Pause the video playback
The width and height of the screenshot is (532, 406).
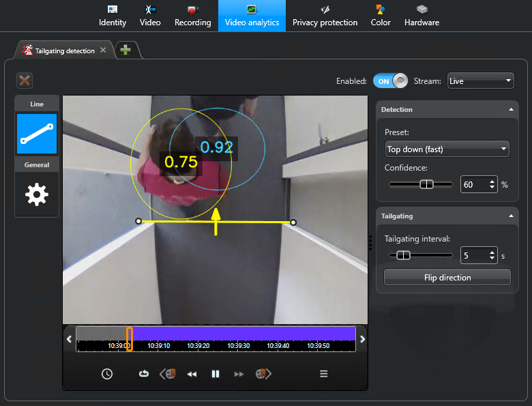click(x=216, y=374)
